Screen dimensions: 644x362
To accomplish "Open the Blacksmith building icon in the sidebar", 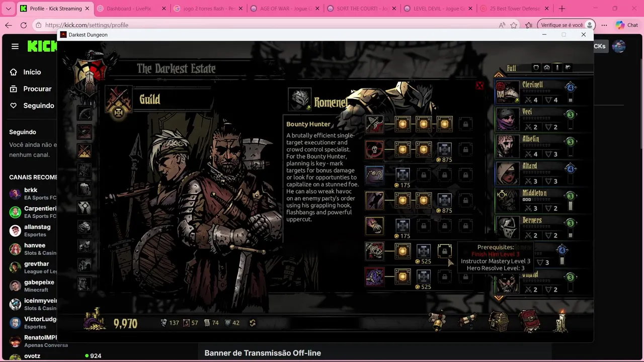I will pyautogui.click(x=85, y=132).
